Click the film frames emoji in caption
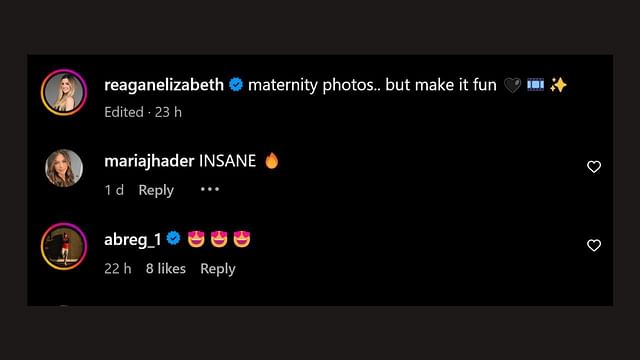 coord(535,84)
